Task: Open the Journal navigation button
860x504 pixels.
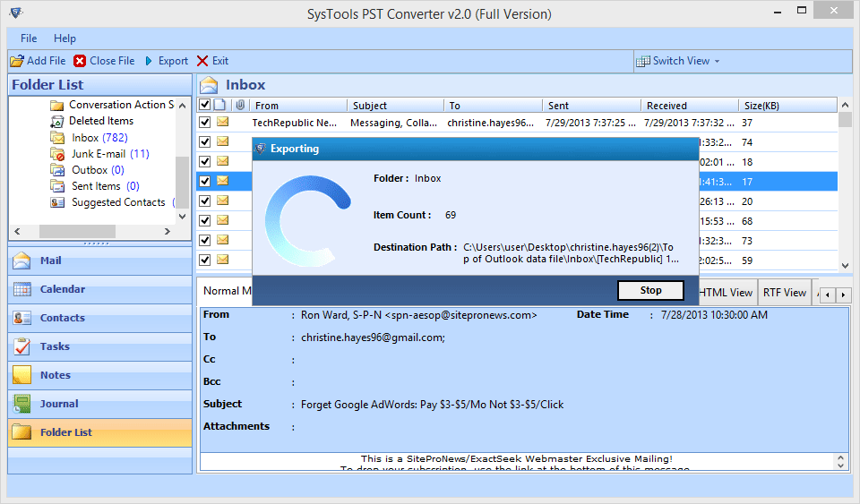Action: (99, 404)
